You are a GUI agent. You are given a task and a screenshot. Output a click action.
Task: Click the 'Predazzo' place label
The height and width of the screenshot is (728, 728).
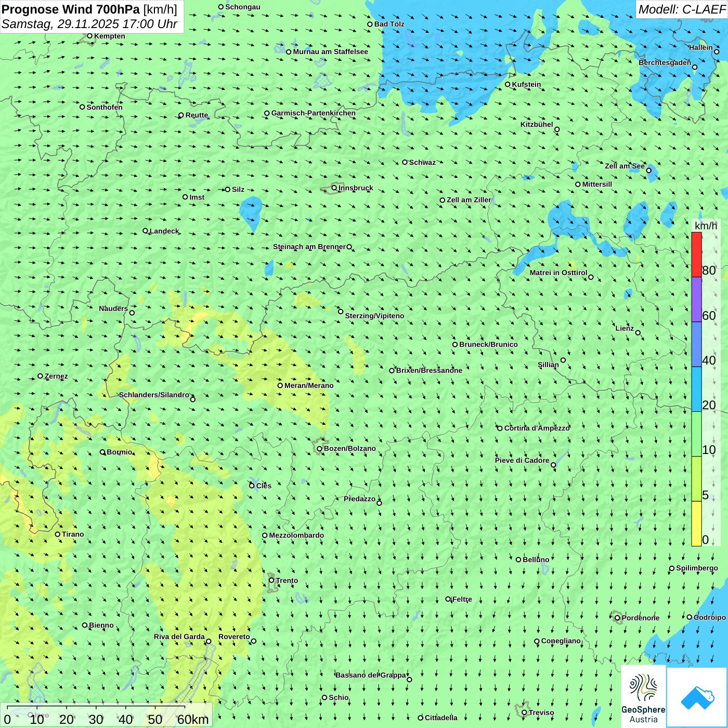coord(359,499)
